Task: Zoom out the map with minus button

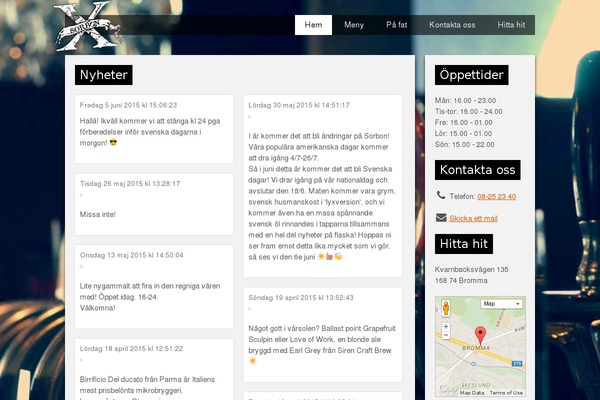Action: pyautogui.click(x=446, y=335)
